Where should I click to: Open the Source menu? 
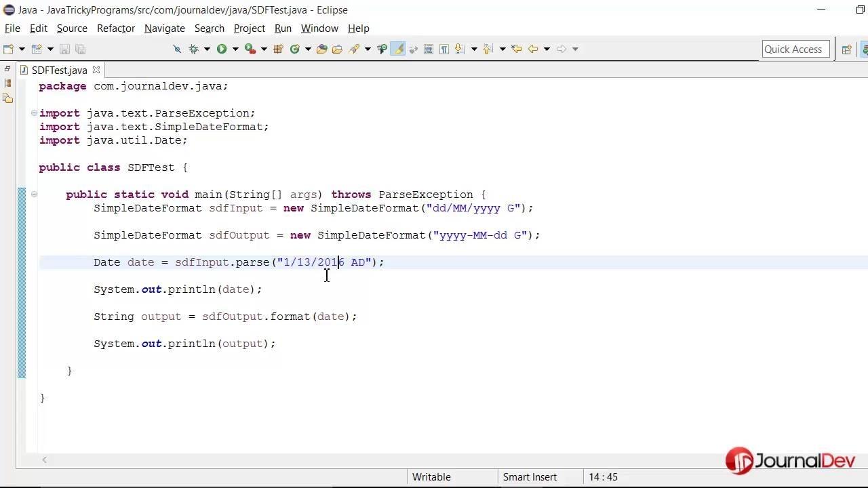point(72,28)
